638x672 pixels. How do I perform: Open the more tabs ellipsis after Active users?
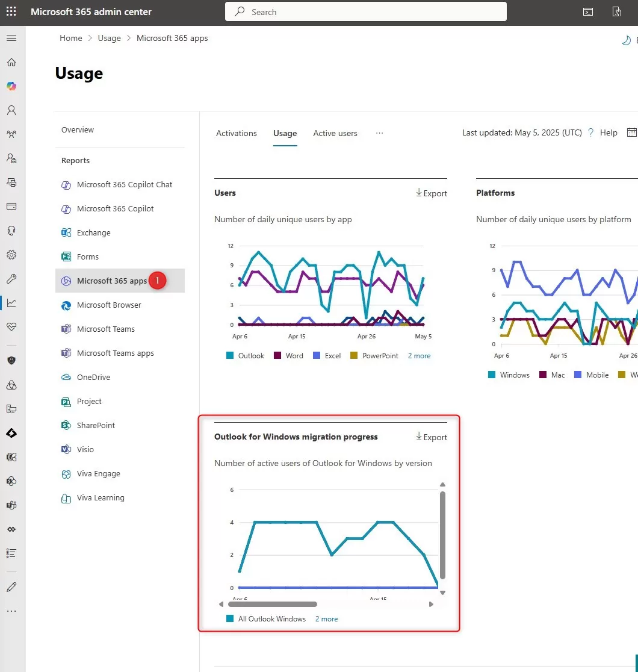click(x=379, y=133)
